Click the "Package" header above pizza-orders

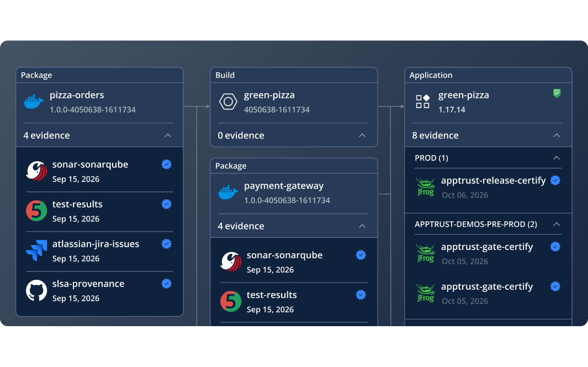(36, 75)
